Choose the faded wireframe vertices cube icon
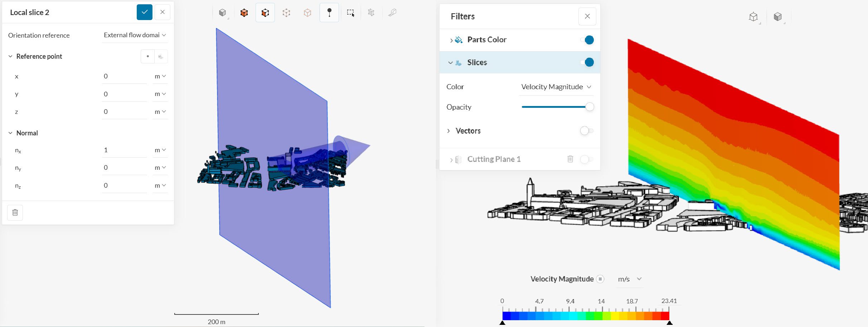The width and height of the screenshot is (868, 327). 286,13
